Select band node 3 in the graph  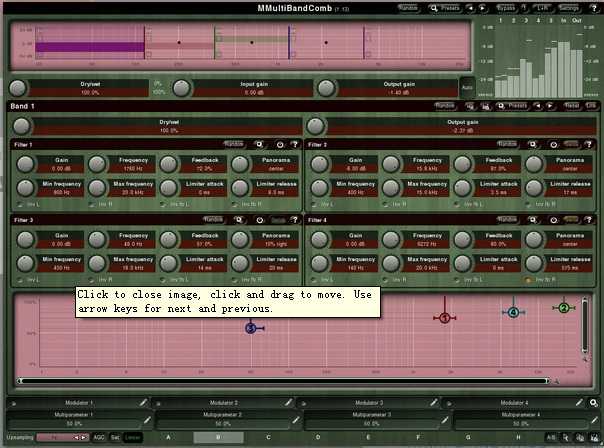pyautogui.click(x=251, y=327)
